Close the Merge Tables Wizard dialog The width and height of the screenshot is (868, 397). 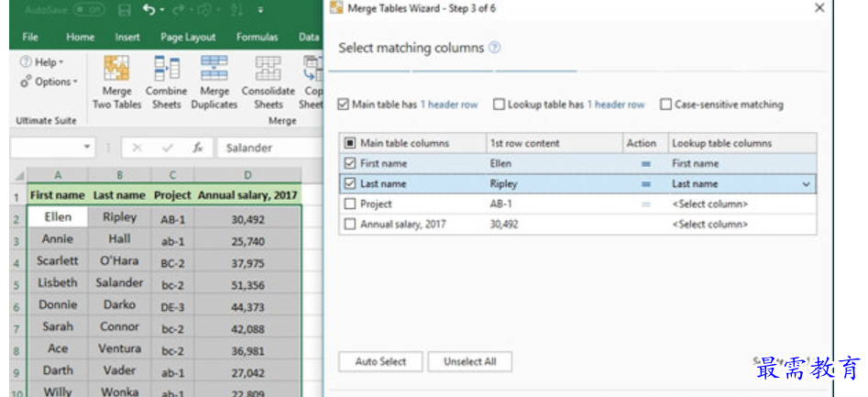[819, 7]
